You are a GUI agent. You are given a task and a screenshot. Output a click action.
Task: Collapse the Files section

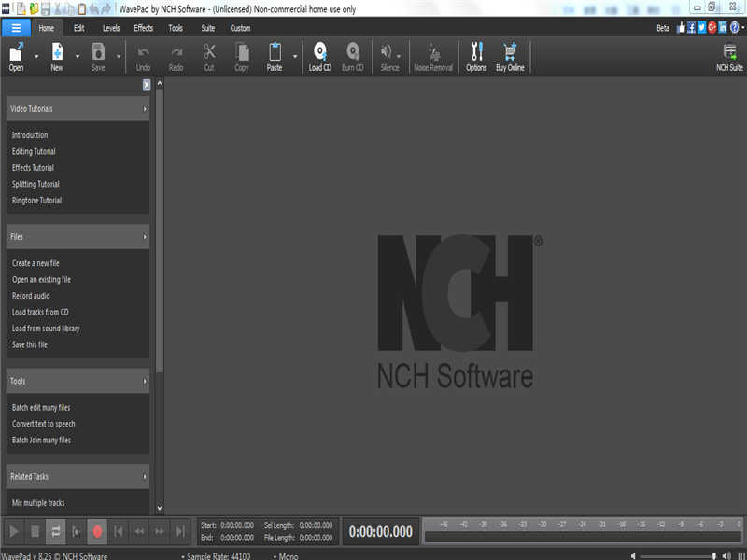[x=145, y=237]
